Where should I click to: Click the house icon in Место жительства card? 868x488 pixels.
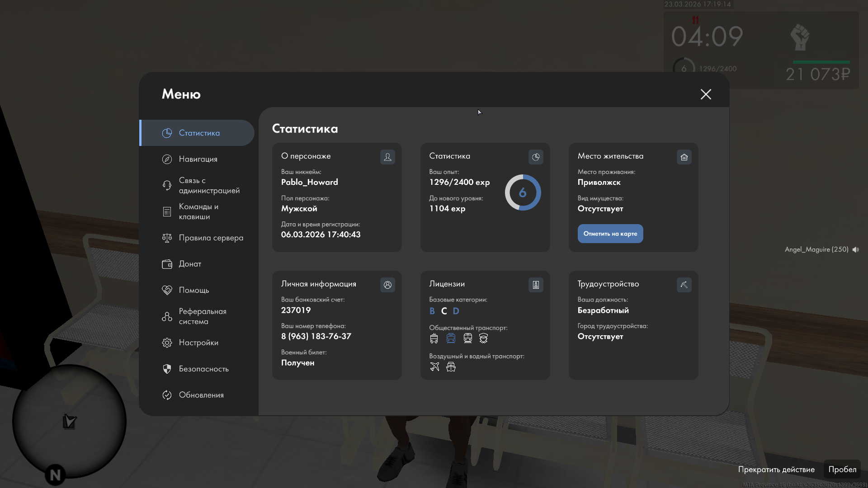pos(684,157)
